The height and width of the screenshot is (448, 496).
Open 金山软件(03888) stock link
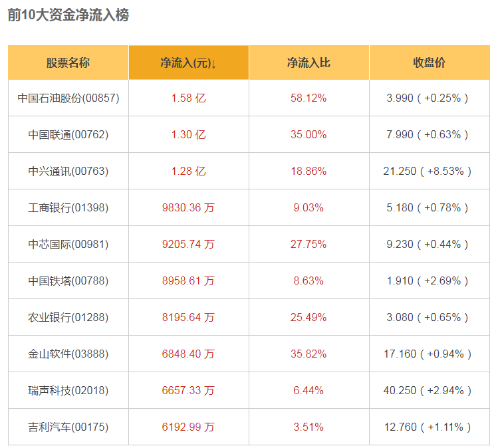(68, 354)
